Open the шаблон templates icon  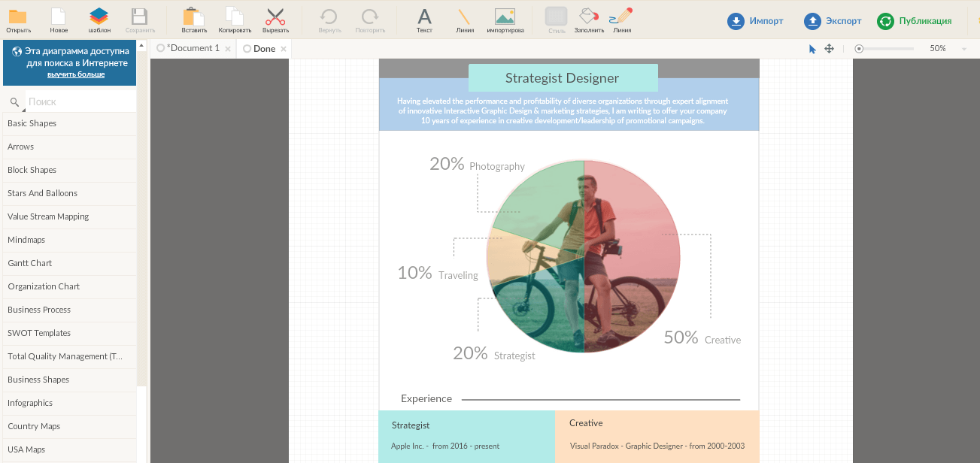pyautogui.click(x=99, y=18)
